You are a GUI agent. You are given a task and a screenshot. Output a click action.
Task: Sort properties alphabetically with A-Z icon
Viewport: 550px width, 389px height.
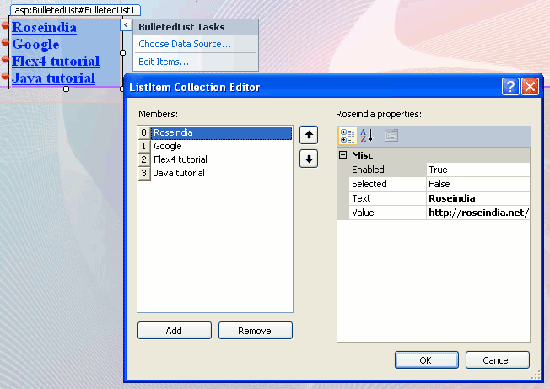point(367,136)
